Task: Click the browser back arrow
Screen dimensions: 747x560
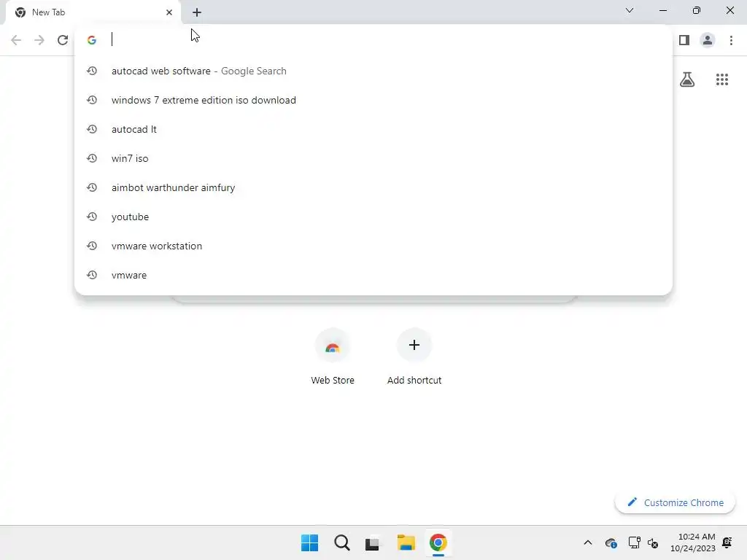Action: pyautogui.click(x=16, y=40)
